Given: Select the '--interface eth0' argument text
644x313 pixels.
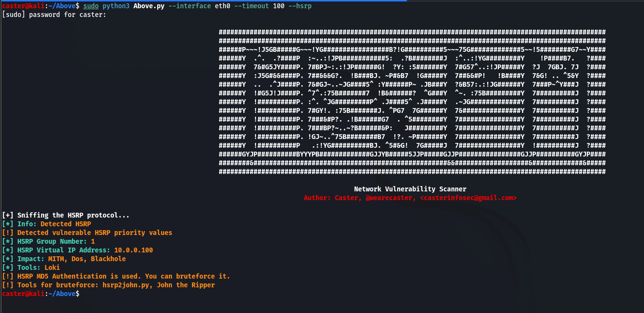Looking at the screenshot, I should click(x=199, y=6).
